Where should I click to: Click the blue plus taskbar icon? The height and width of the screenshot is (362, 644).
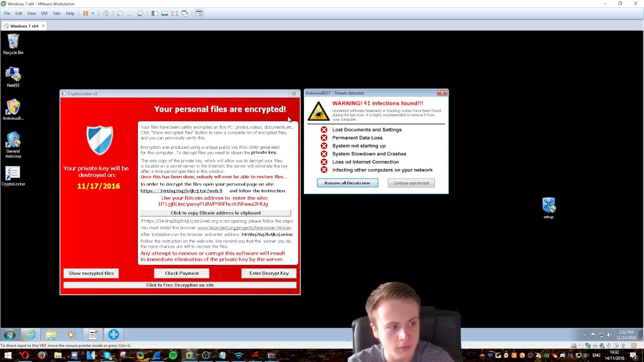pyautogui.click(x=113, y=335)
